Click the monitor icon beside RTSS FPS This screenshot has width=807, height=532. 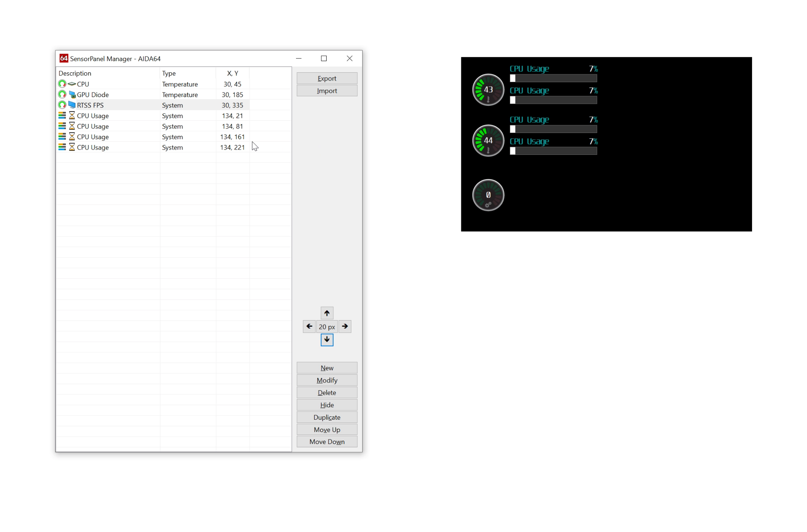point(72,105)
